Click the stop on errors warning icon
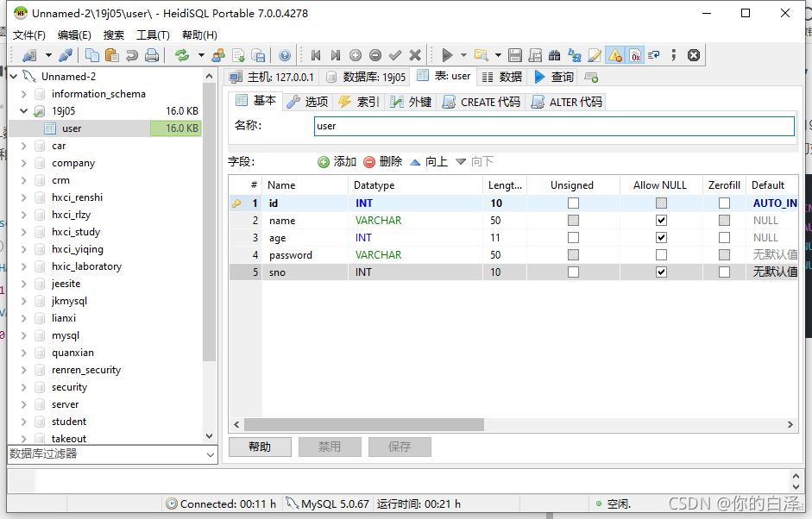Screen dimensions: 812x519 pyautogui.click(x=615, y=55)
